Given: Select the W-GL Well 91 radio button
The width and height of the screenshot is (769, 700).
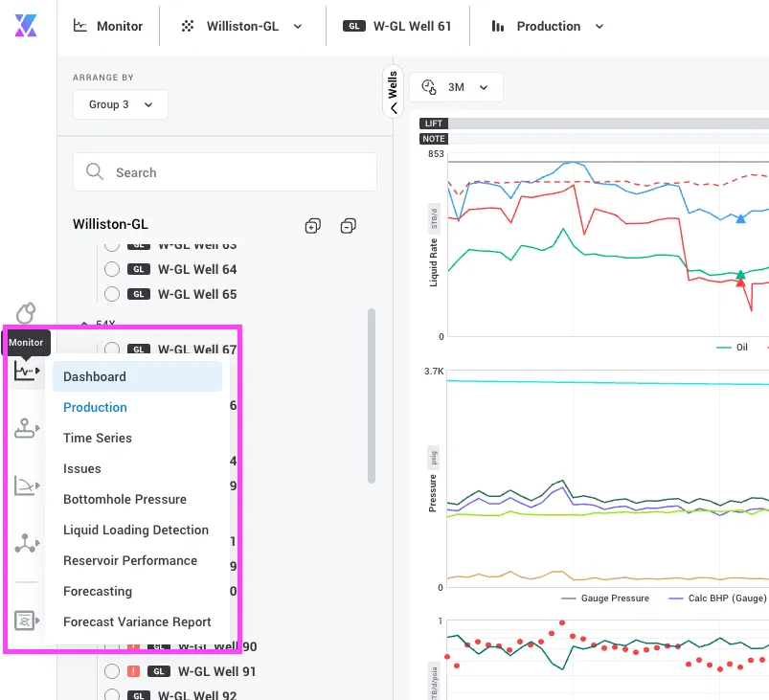Looking at the screenshot, I should (x=112, y=671).
